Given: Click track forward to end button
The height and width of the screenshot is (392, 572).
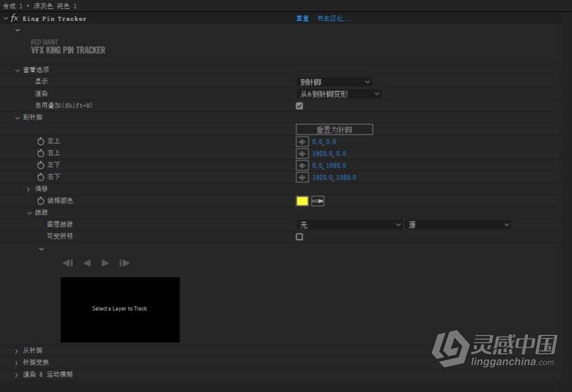Looking at the screenshot, I should point(124,263).
